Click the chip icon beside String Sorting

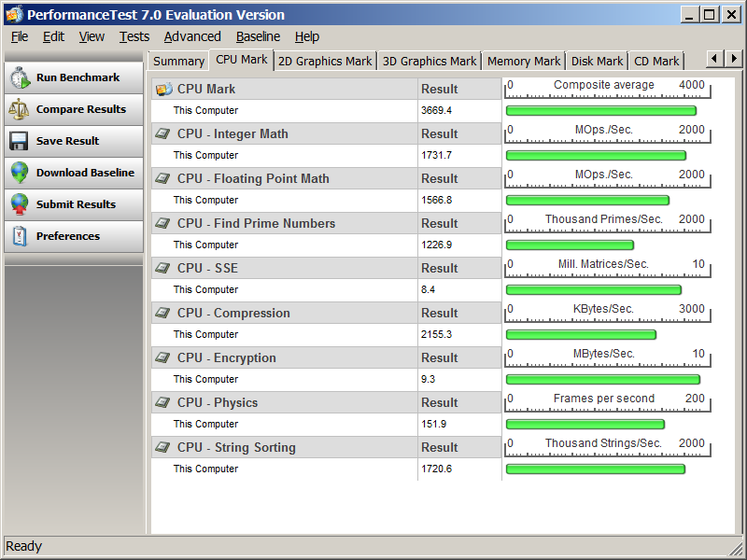(162, 447)
